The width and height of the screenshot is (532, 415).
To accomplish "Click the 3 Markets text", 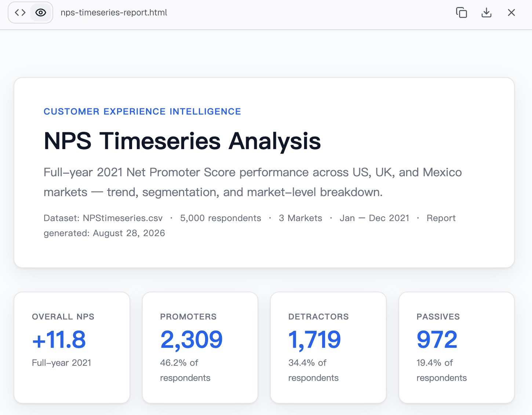I will [x=300, y=218].
